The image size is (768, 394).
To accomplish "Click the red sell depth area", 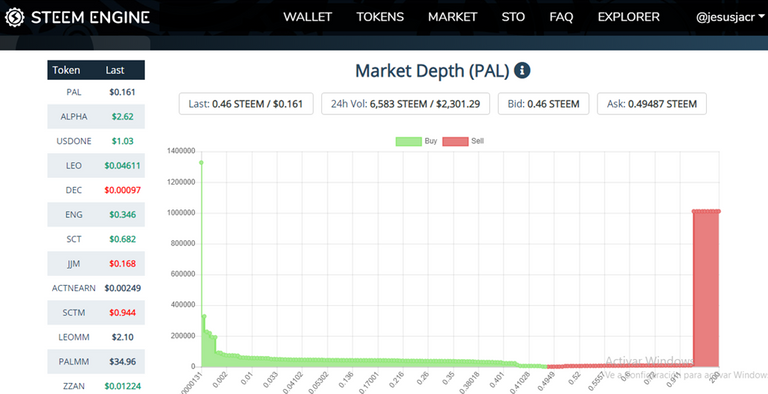I will (706, 289).
